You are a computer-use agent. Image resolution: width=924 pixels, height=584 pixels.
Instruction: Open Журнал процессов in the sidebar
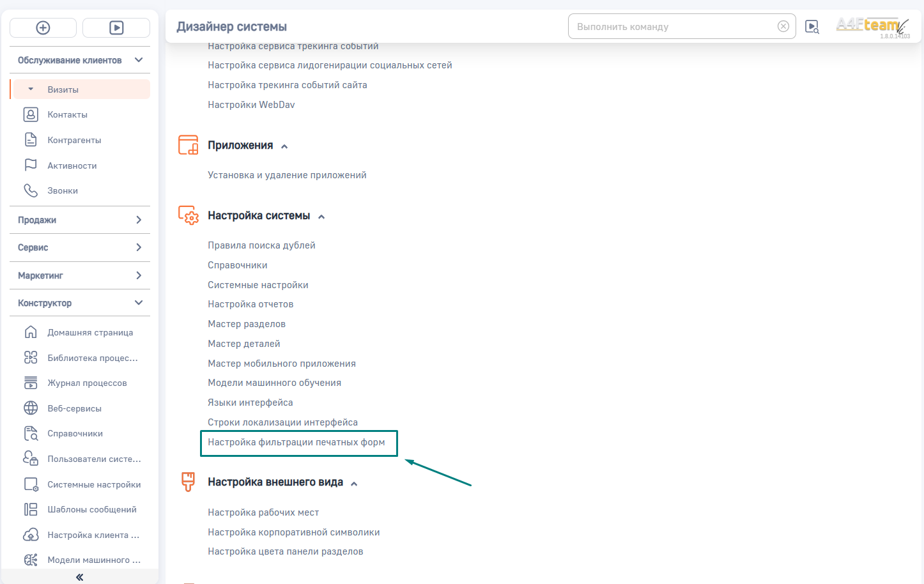pyautogui.click(x=87, y=383)
